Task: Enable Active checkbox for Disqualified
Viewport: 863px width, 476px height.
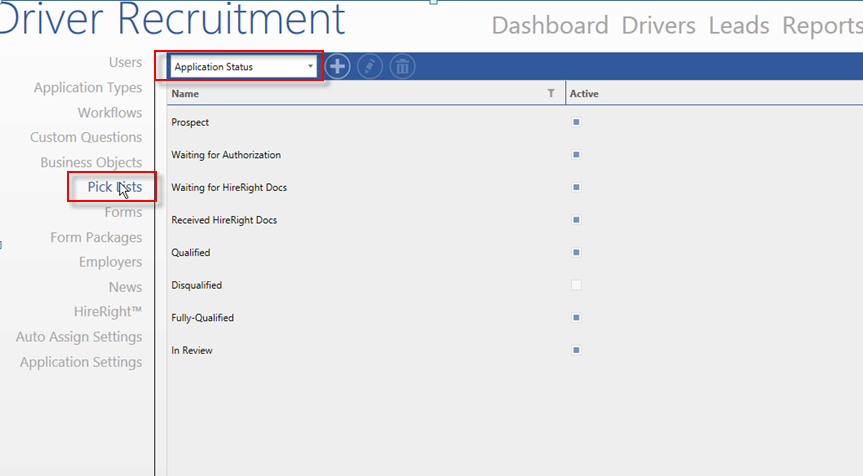Action: (576, 285)
